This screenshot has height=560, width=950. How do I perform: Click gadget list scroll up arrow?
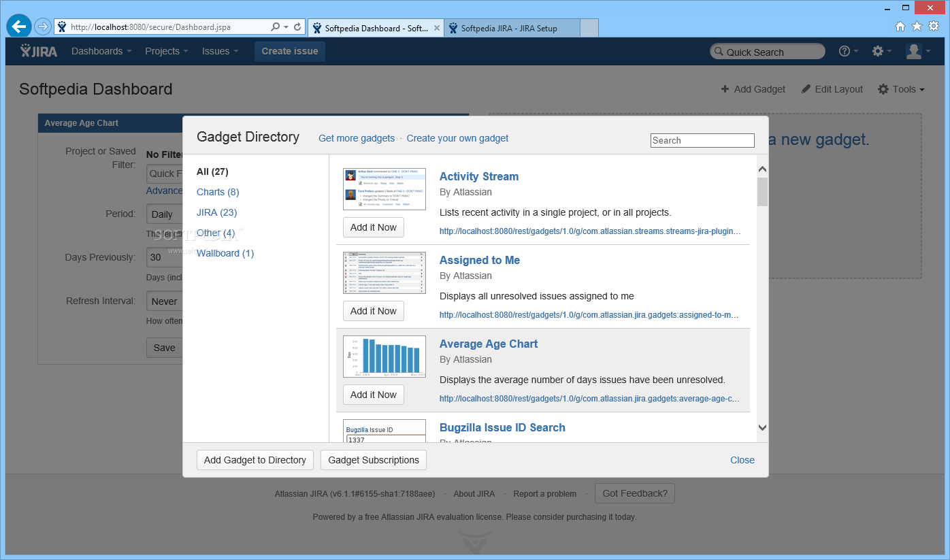tap(762, 169)
